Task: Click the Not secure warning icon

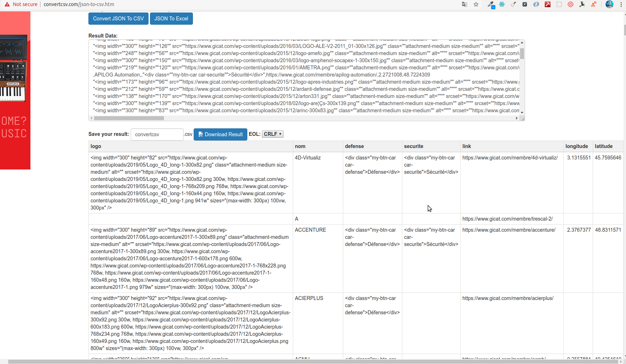Action: tap(7, 4)
